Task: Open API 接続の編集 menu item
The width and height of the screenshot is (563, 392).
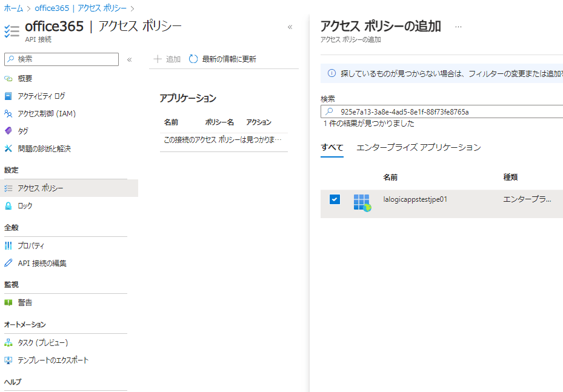Action: point(42,264)
